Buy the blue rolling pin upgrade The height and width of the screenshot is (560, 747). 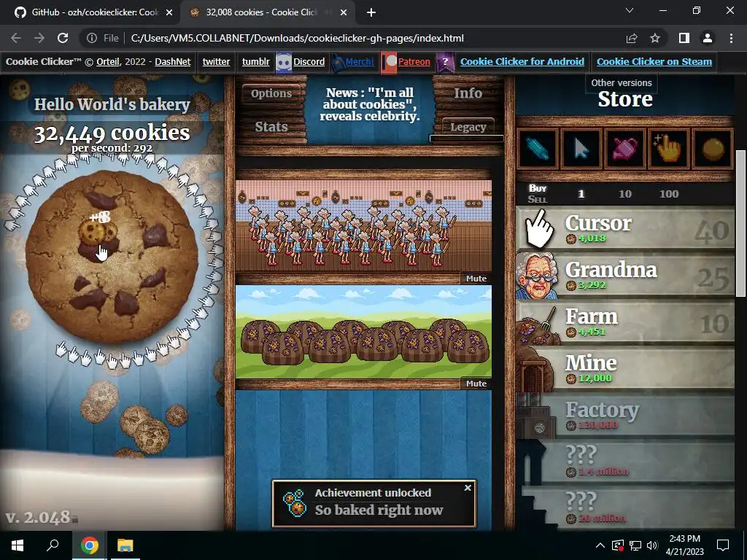(538, 149)
